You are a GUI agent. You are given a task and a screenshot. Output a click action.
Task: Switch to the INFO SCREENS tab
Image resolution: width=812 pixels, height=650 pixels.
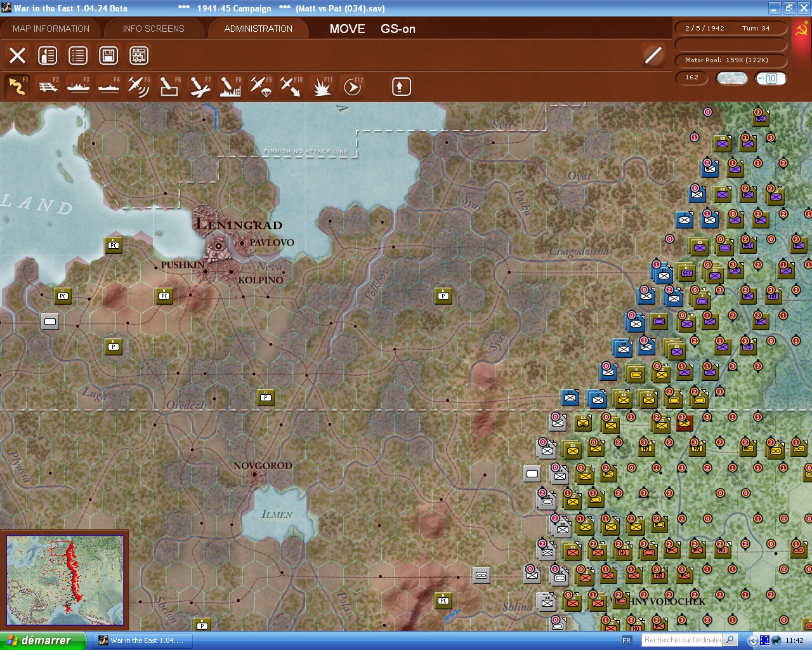[154, 29]
